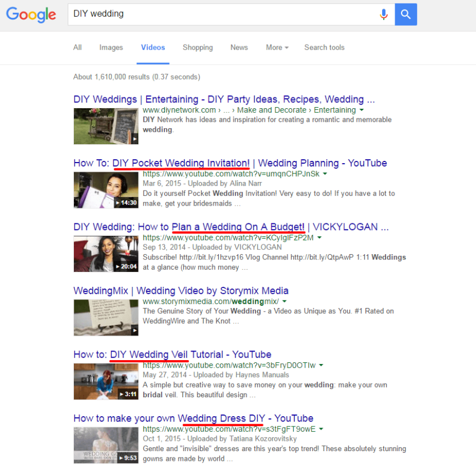
Task: Expand dropdown arrow after s3tFgFT9owE URL
Action: click(x=321, y=429)
